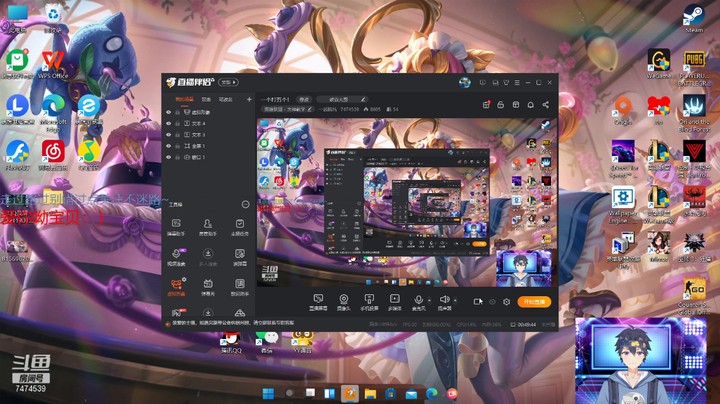Toggle visibility of 窗口 1 layer

coord(169,157)
